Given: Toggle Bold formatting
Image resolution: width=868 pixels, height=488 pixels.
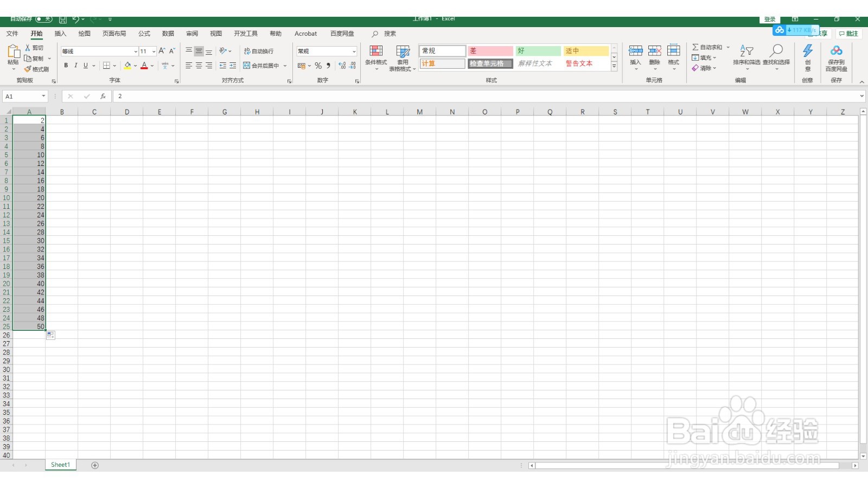Looking at the screenshot, I should click(66, 66).
